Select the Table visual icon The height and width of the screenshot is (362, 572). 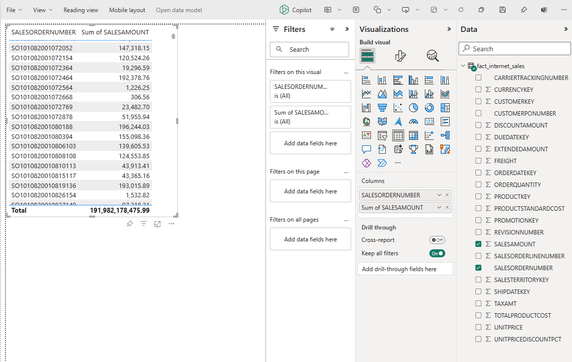(x=398, y=135)
